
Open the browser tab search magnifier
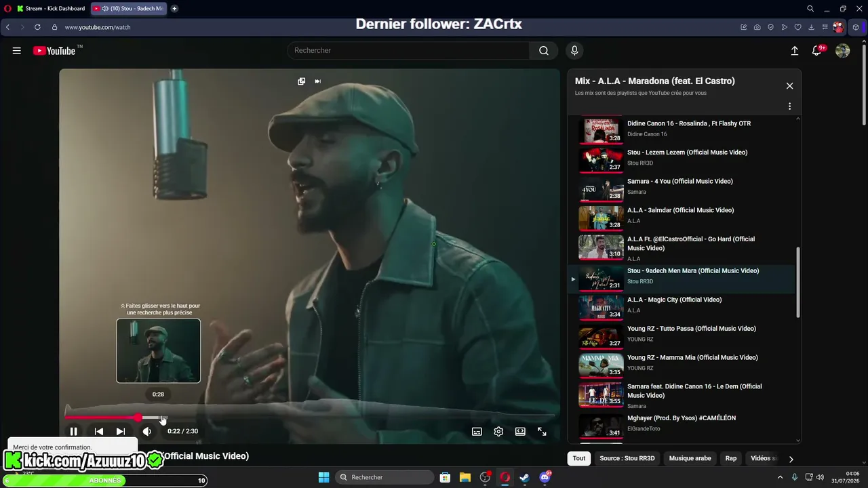(810, 9)
